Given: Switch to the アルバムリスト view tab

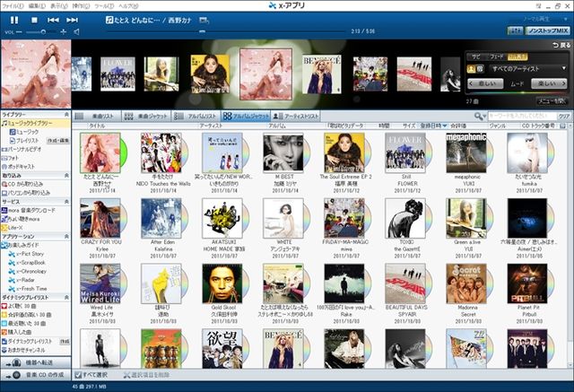Looking at the screenshot, I should point(196,117).
